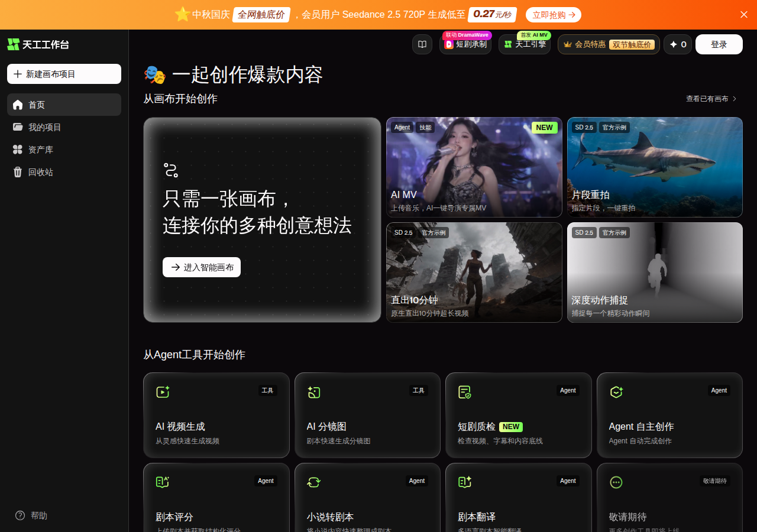Click 上传音乐，AI一键导演专属MV description

tap(438, 208)
